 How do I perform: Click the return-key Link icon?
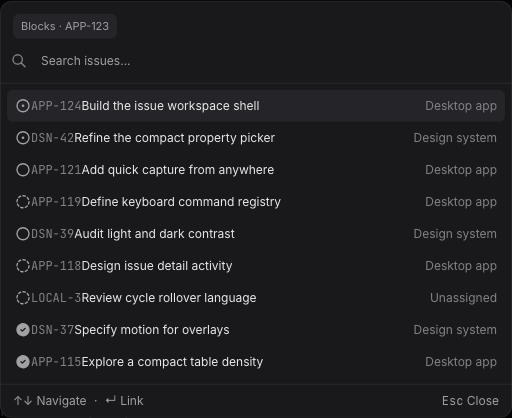[x=111, y=400]
